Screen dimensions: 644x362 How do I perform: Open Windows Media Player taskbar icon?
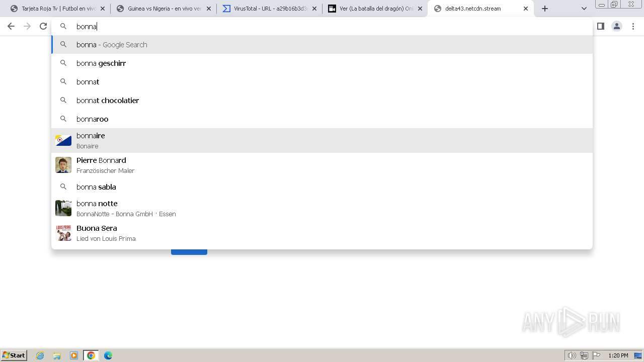pos(74,355)
